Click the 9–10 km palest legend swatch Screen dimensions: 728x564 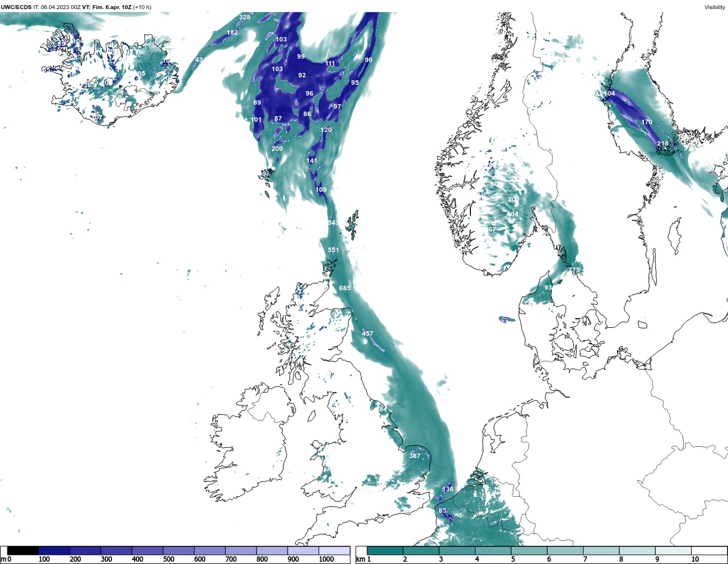(x=673, y=551)
